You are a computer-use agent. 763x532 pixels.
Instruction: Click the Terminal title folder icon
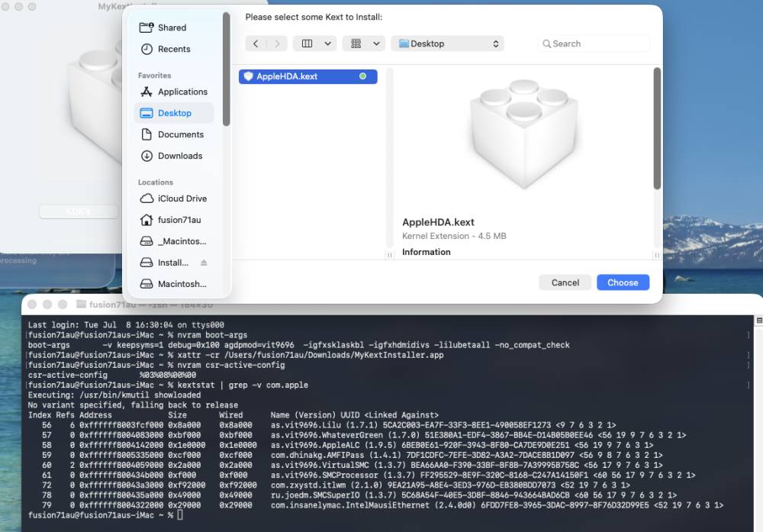(82, 305)
